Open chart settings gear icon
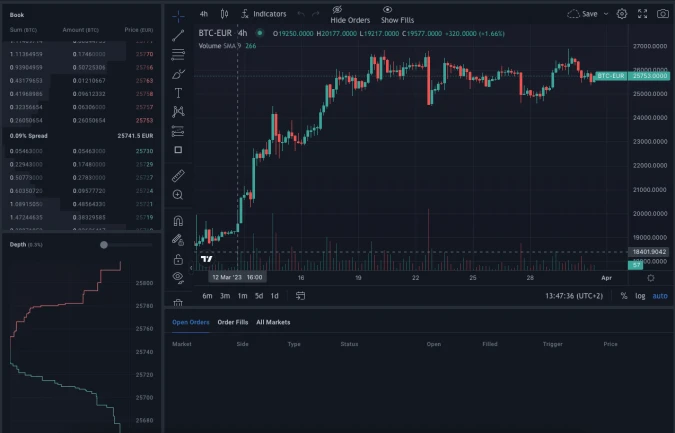This screenshot has width=675, height=433. [622, 14]
